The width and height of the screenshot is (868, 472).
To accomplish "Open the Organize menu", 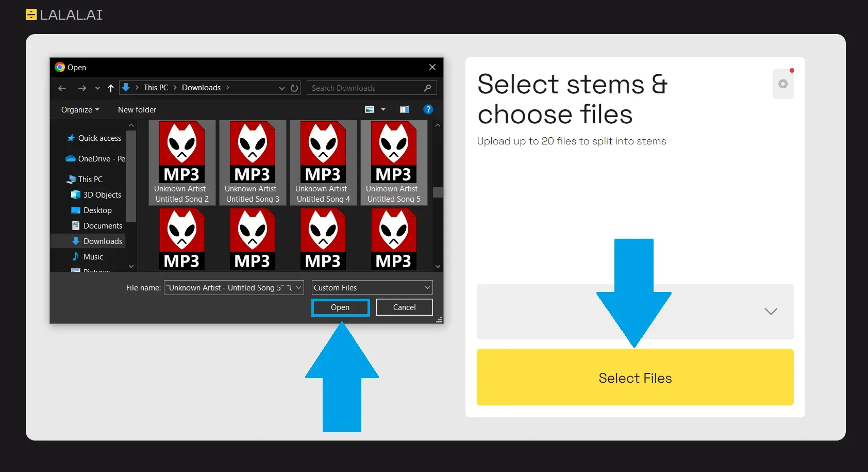I will (x=80, y=110).
